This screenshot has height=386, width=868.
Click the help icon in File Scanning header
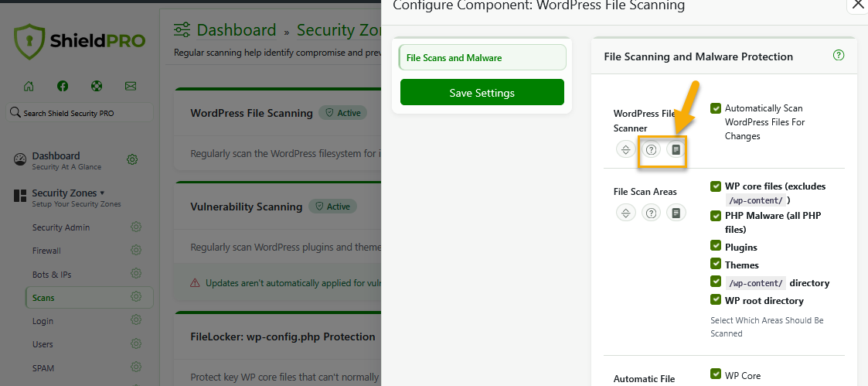pos(839,56)
